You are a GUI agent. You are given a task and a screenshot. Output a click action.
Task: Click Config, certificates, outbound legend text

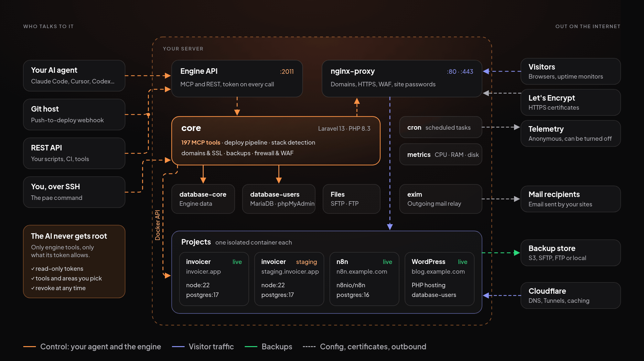pos(373,347)
